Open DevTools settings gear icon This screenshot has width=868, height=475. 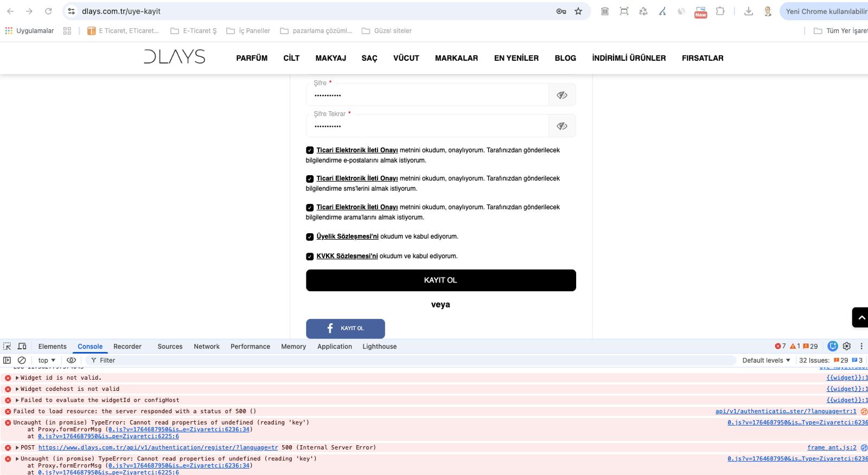[x=847, y=346]
